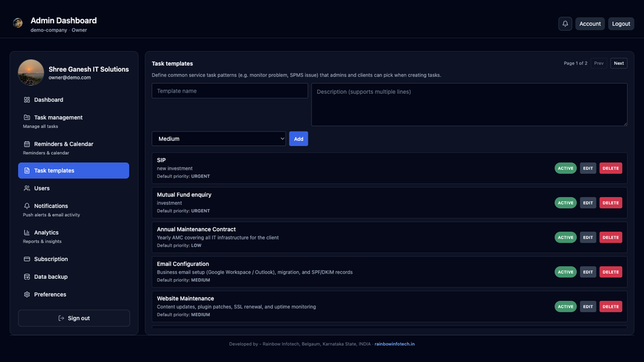The image size is (644, 362).
Task: Click the 'Website Maintenance' template title
Action: click(185, 298)
